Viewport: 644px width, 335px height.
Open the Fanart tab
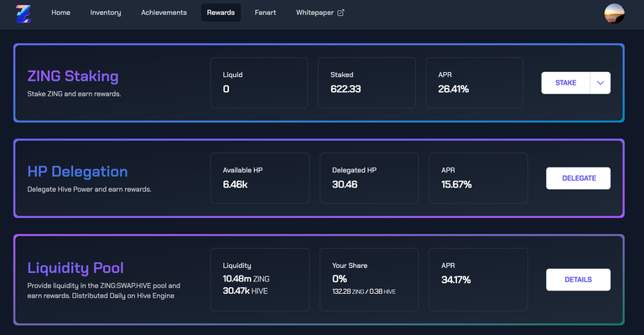(x=265, y=13)
